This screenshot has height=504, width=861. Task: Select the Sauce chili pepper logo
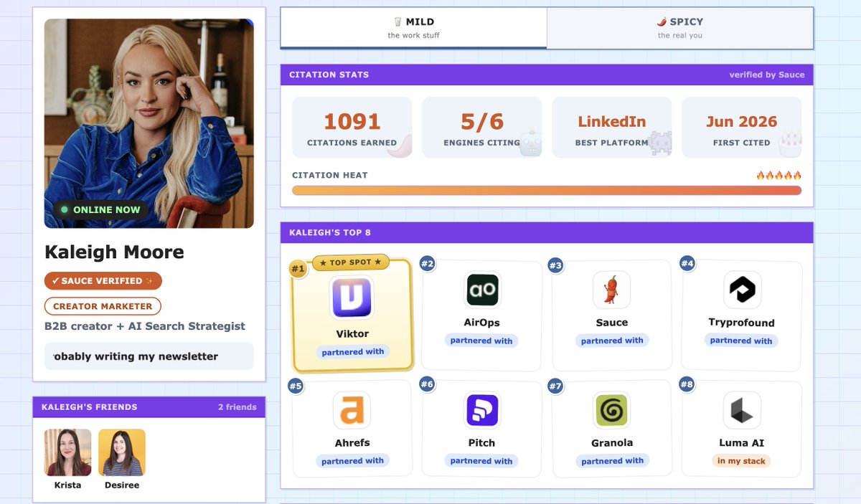pyautogui.click(x=611, y=290)
